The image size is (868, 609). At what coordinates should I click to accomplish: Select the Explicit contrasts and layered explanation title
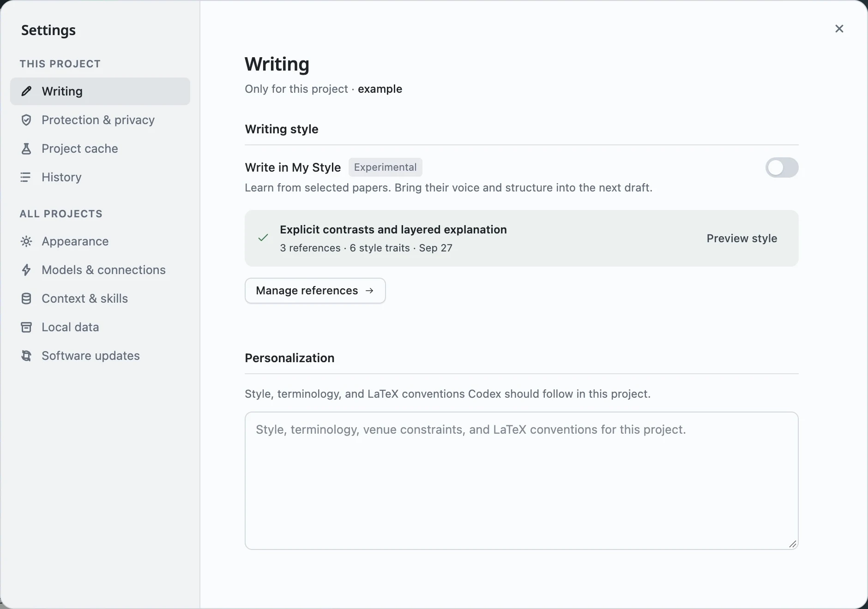[x=393, y=230]
